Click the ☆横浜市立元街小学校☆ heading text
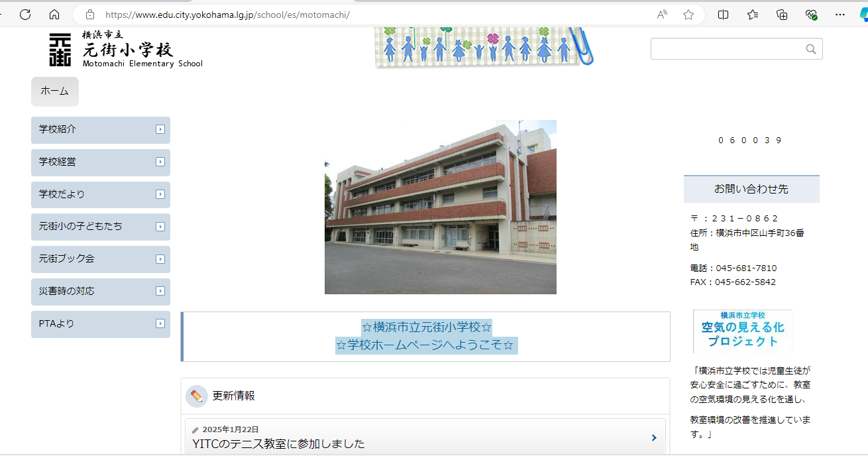 (x=427, y=327)
